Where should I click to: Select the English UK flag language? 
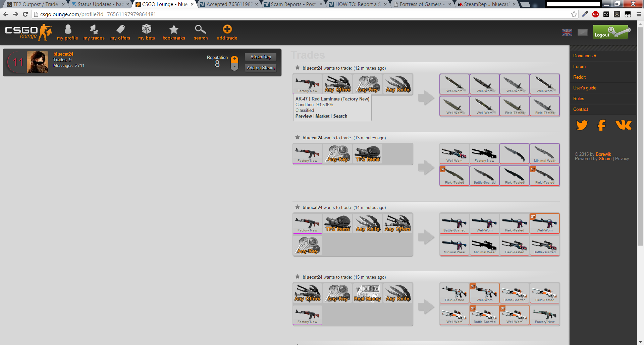[x=567, y=32]
